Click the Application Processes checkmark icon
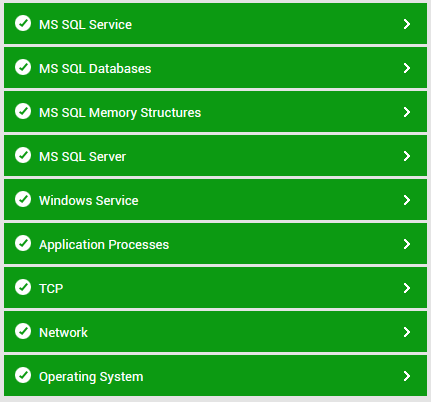 [23, 243]
